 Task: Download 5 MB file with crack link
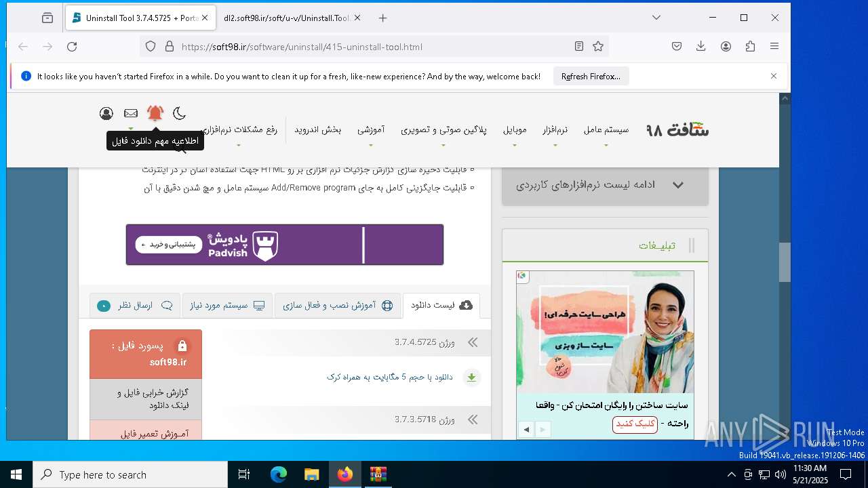(390, 377)
